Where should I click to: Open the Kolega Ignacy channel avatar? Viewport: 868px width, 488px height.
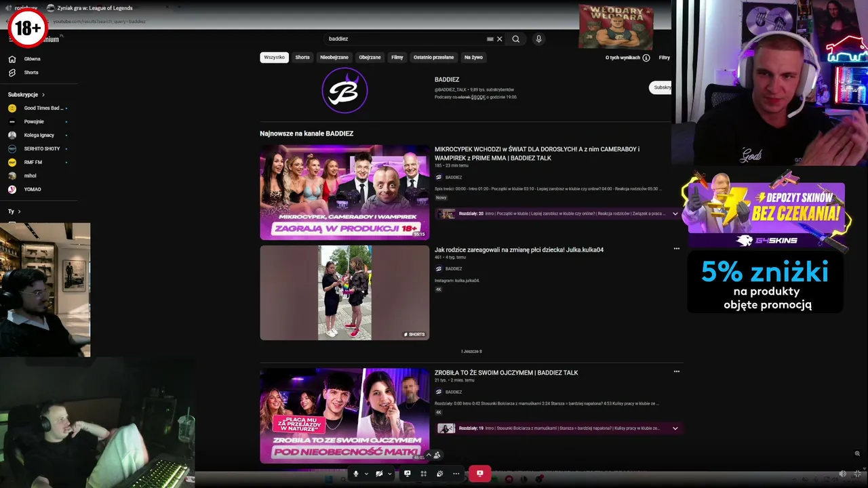coord(12,135)
